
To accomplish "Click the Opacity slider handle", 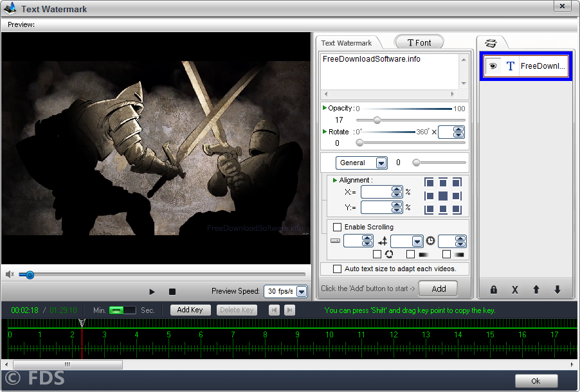I will pyautogui.click(x=377, y=120).
